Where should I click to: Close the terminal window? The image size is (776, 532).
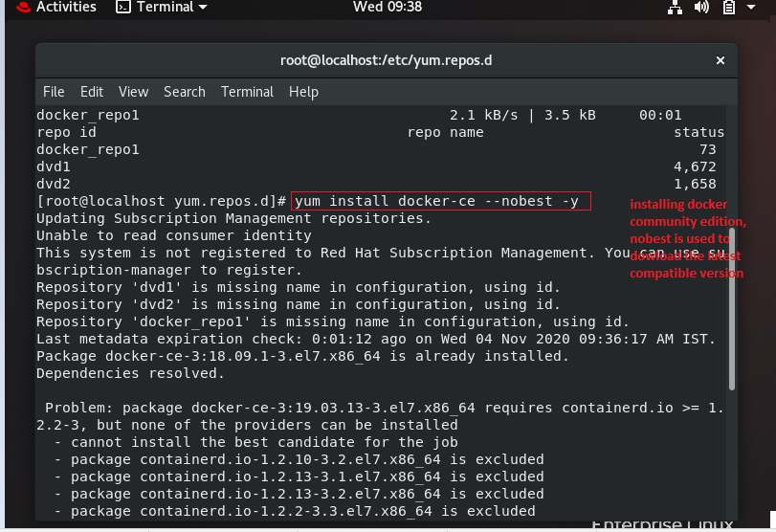[721, 60]
